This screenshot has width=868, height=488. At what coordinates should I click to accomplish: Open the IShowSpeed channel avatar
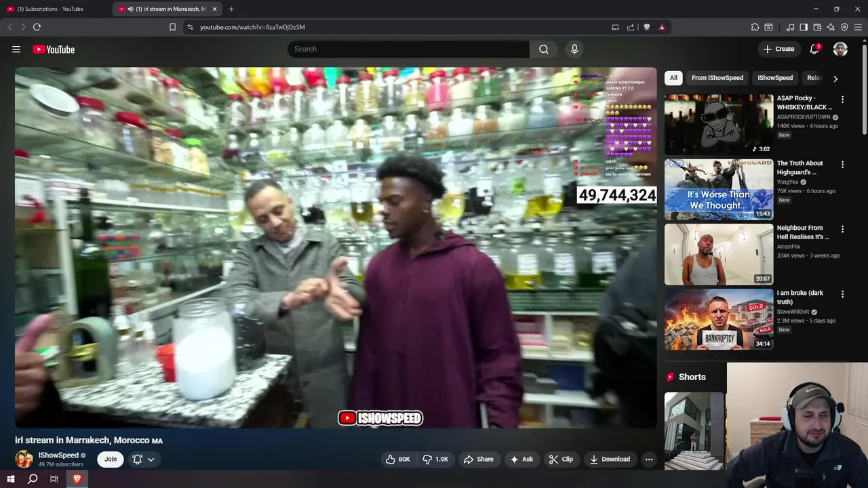(x=24, y=460)
